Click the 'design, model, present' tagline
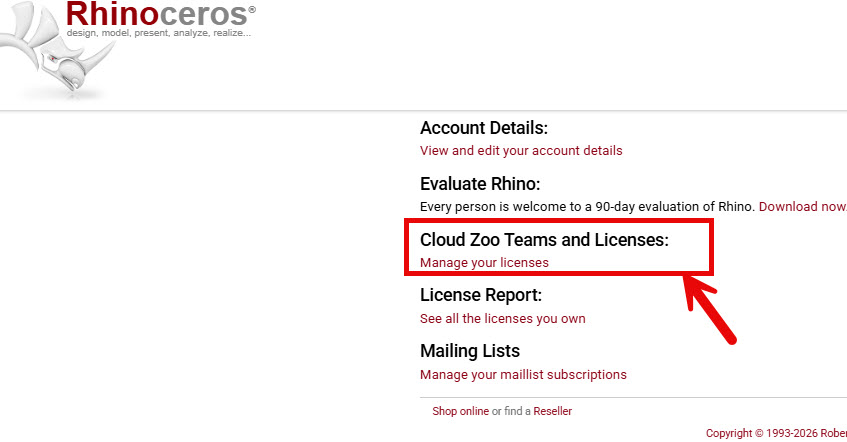The height and width of the screenshot is (442, 847). pos(158,33)
